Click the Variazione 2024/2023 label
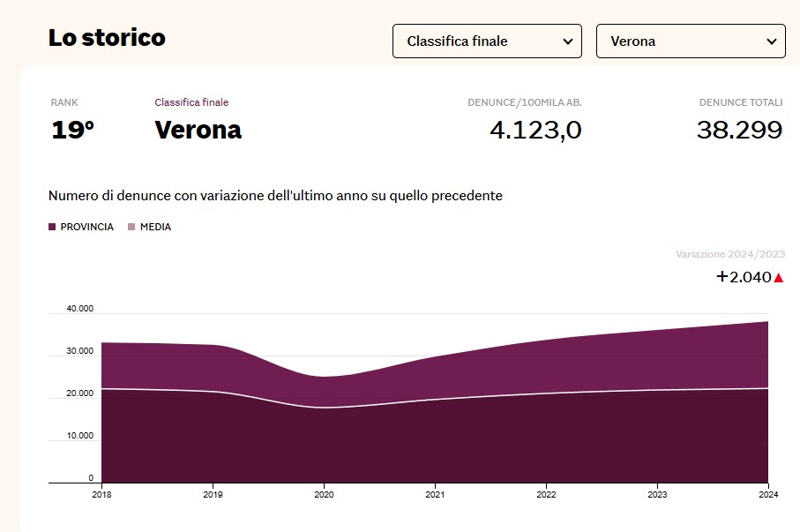 point(729,253)
